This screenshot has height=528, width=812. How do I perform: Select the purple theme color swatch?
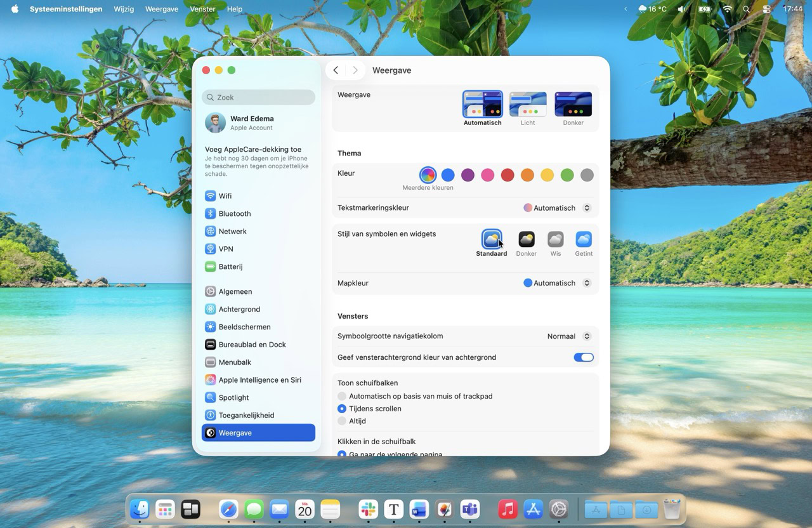coord(468,175)
